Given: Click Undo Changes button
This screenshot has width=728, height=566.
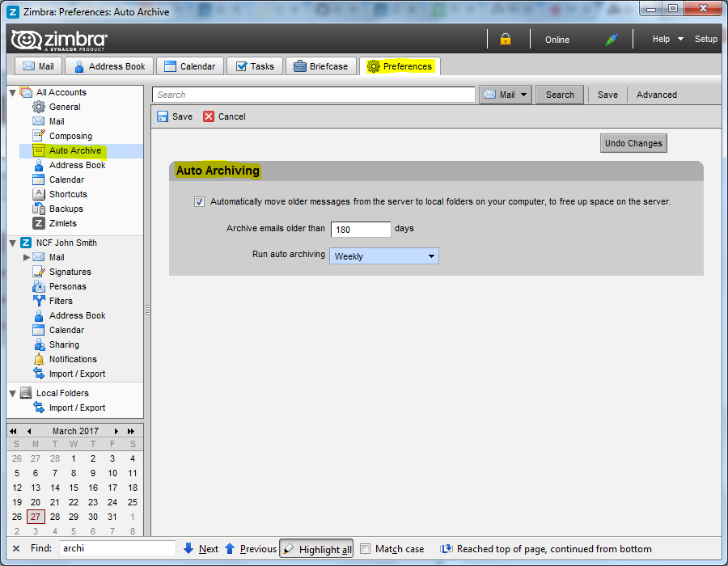Looking at the screenshot, I should (633, 143).
